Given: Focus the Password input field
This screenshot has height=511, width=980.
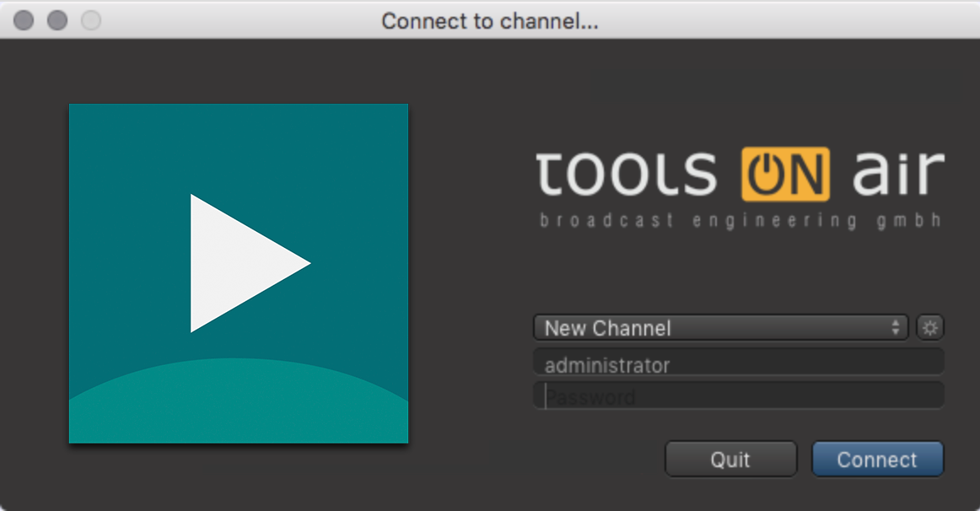Looking at the screenshot, I should (x=738, y=396).
